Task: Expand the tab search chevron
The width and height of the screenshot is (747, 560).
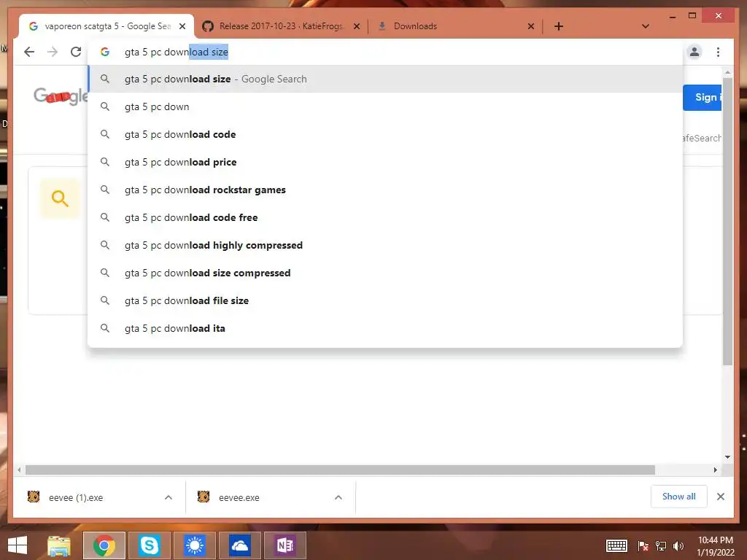Action: 646,26
